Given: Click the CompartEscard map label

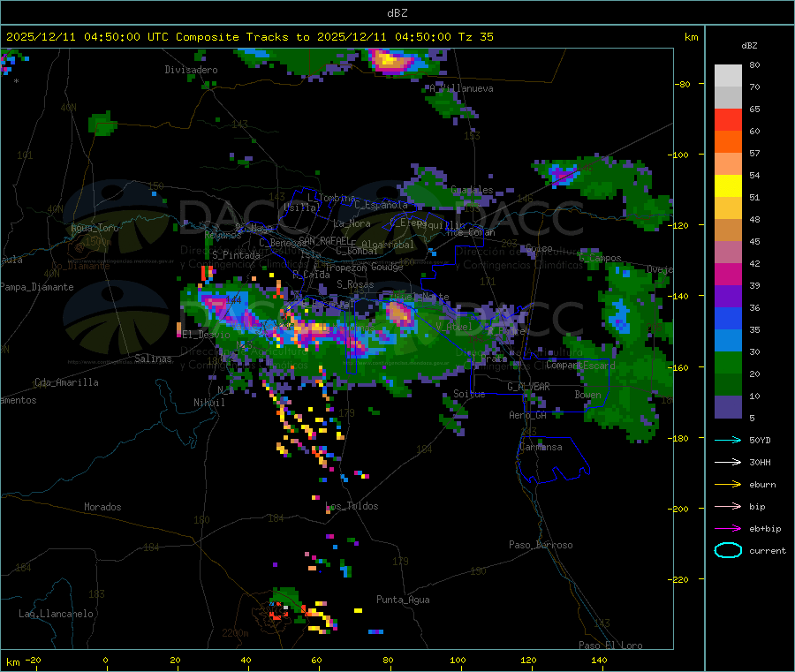Looking at the screenshot, I should [580, 366].
